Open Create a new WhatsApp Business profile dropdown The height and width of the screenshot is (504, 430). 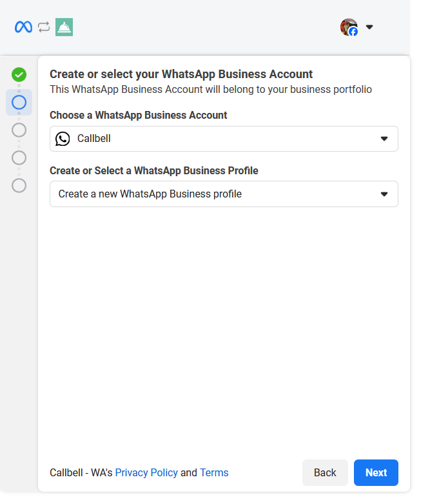click(224, 194)
